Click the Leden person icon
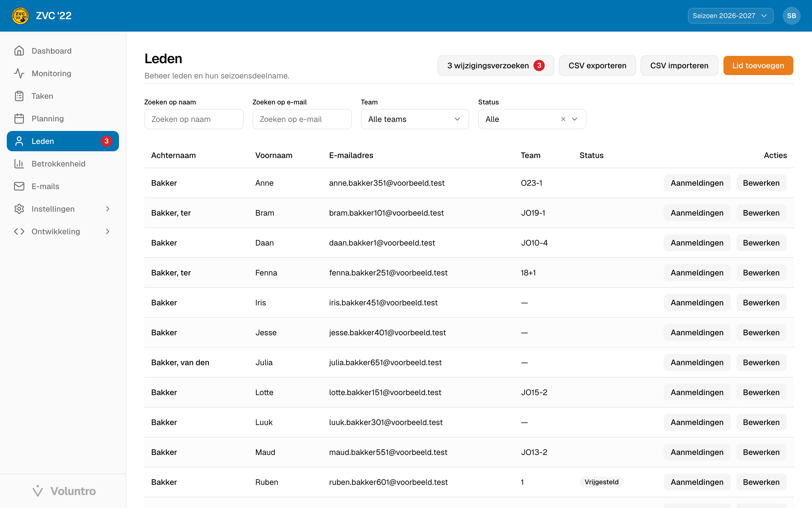The image size is (812, 508). click(x=19, y=141)
